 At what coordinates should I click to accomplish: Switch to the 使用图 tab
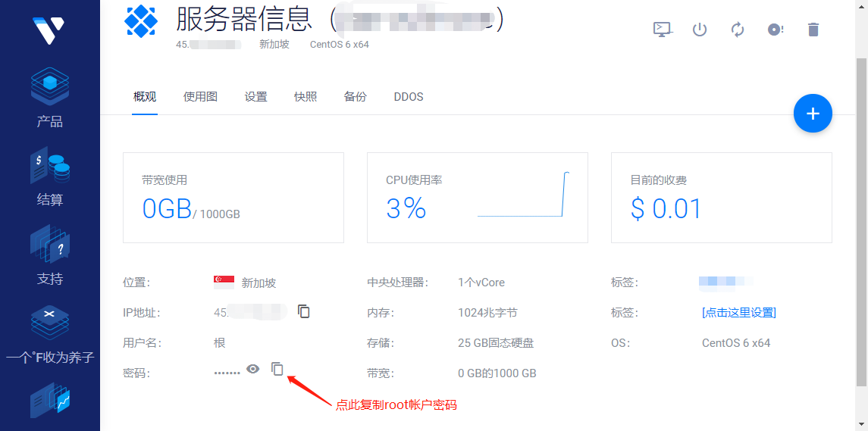point(200,97)
